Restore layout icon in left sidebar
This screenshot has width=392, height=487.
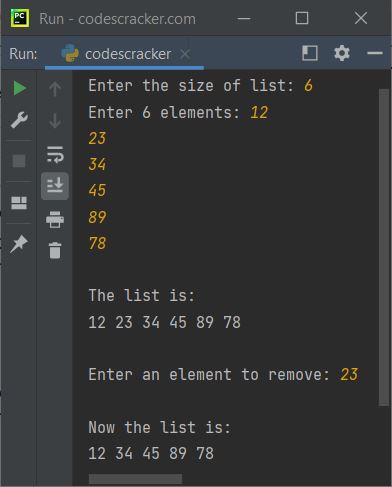[x=19, y=203]
